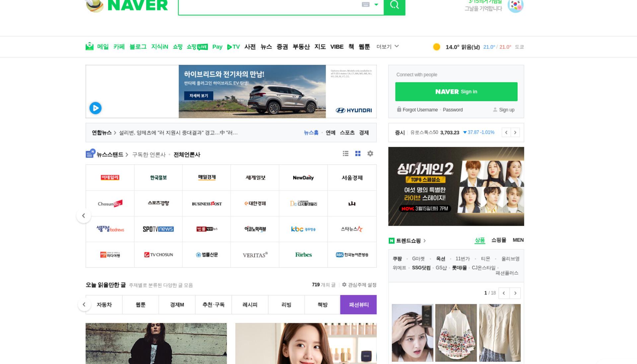Click the green search magnifier button
Image resolution: width=637 pixels, height=364 pixels.
pyautogui.click(x=394, y=5)
